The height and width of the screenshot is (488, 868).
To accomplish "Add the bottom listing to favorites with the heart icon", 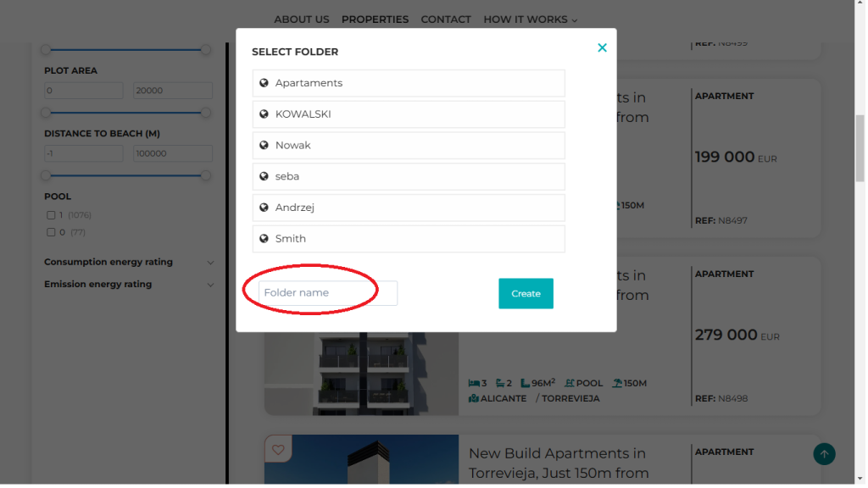I will click(x=277, y=449).
